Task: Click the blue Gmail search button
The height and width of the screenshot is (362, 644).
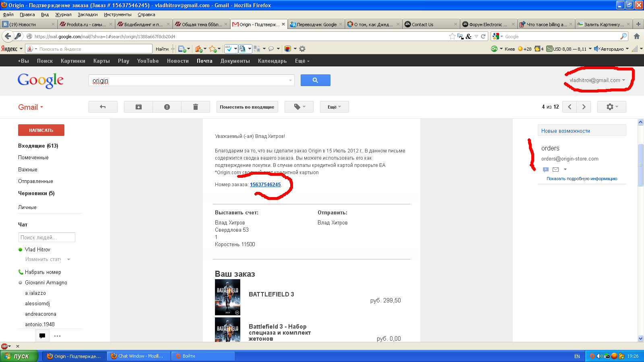Action: (x=316, y=80)
